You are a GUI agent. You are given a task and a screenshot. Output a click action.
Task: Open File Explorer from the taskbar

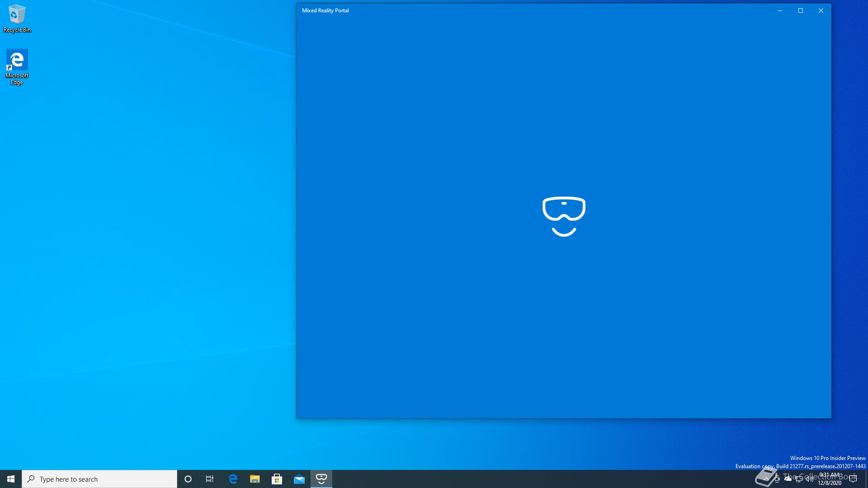(255, 479)
